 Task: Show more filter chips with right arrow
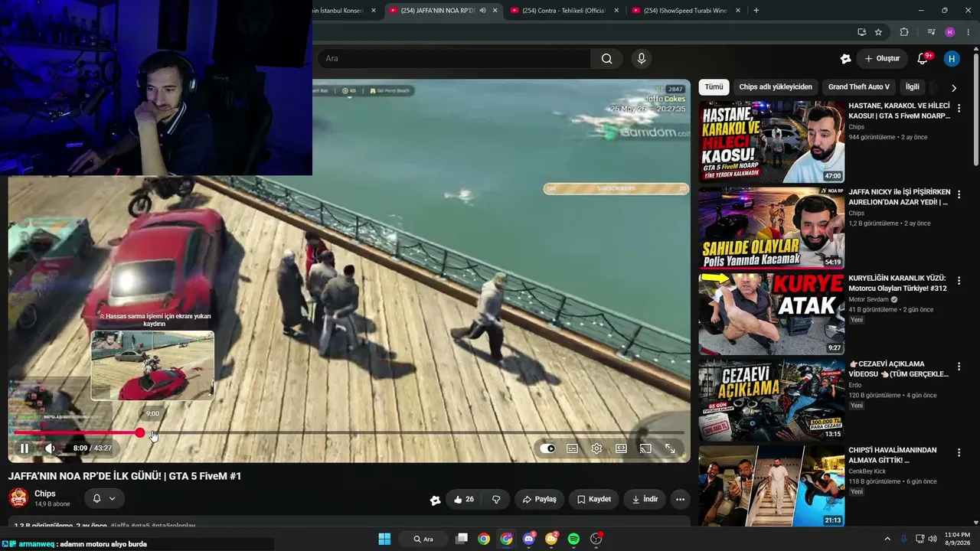tap(953, 88)
